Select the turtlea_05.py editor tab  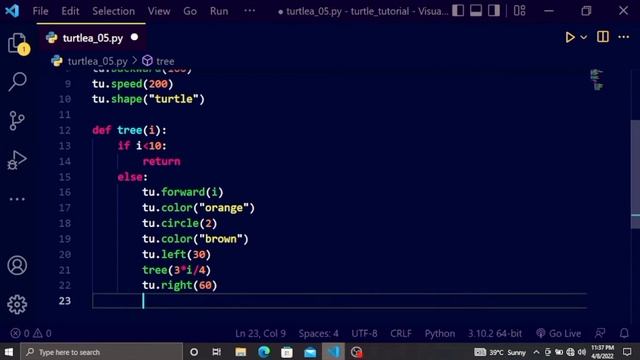coord(91,38)
